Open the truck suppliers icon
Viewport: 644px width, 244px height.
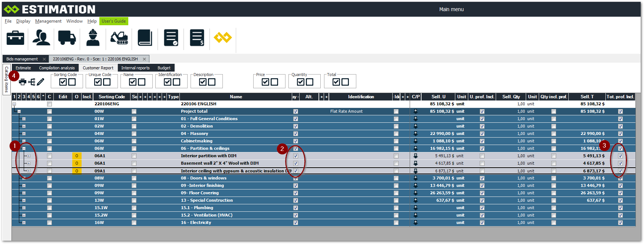click(x=67, y=38)
